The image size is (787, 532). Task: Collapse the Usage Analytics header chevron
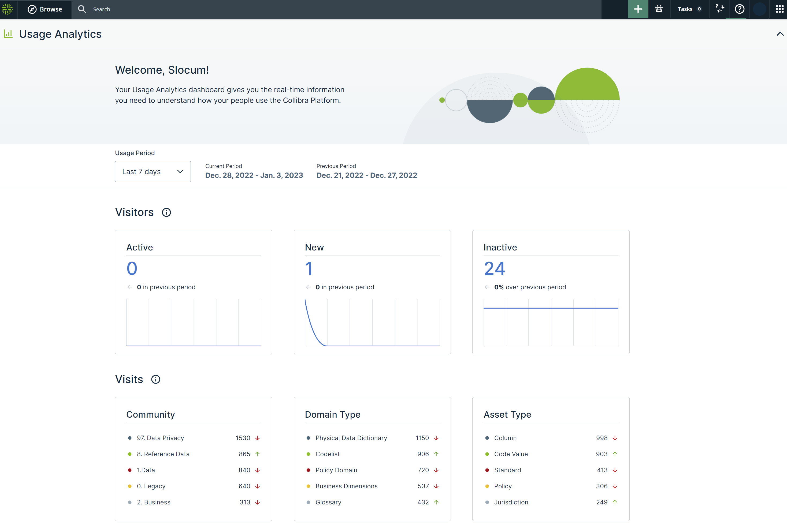tap(779, 34)
